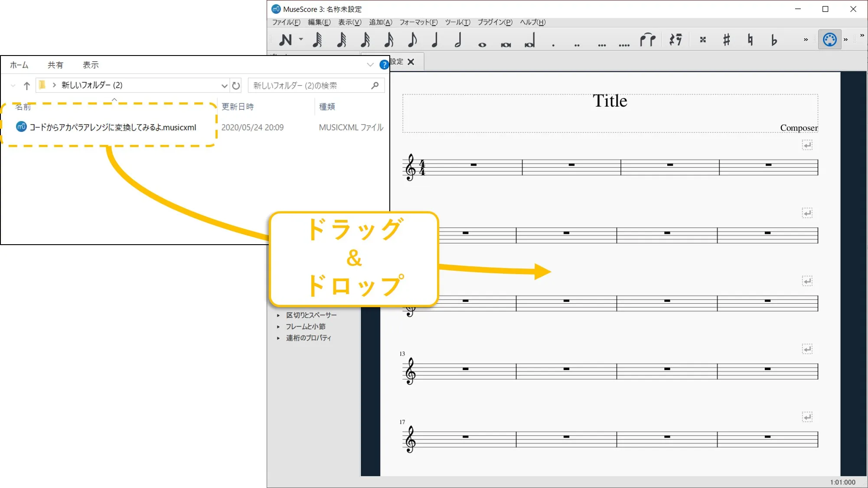
Task: Apply the natural accidental
Action: pos(750,40)
